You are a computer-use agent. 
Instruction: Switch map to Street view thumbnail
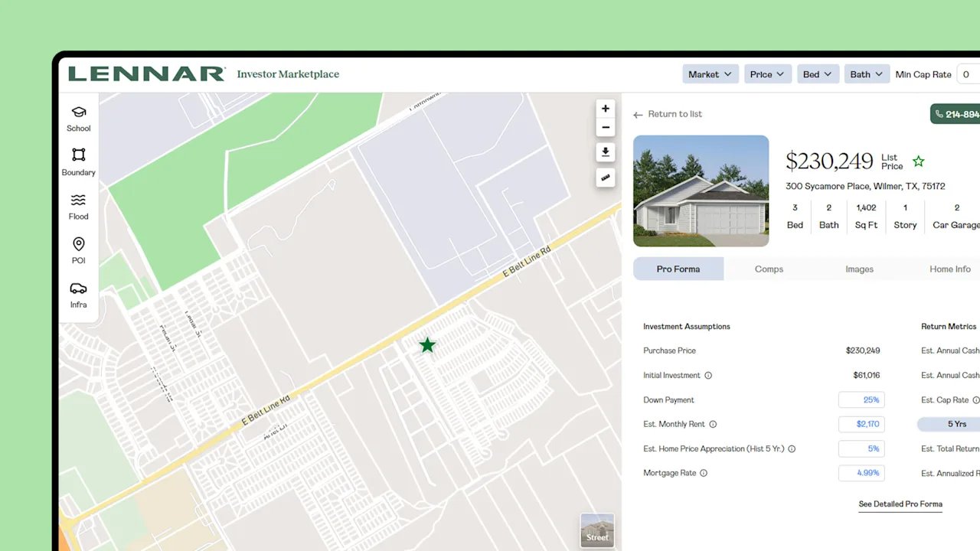point(597,530)
